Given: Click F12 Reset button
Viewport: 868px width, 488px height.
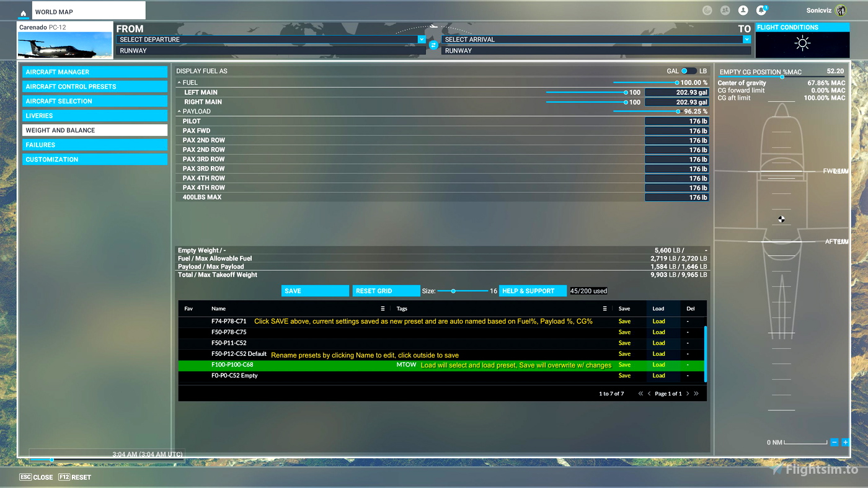Looking at the screenshot, I should [x=74, y=477].
